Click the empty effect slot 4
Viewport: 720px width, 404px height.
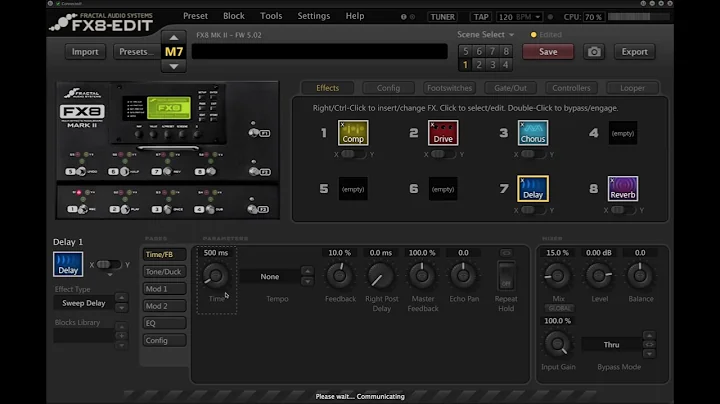point(623,133)
